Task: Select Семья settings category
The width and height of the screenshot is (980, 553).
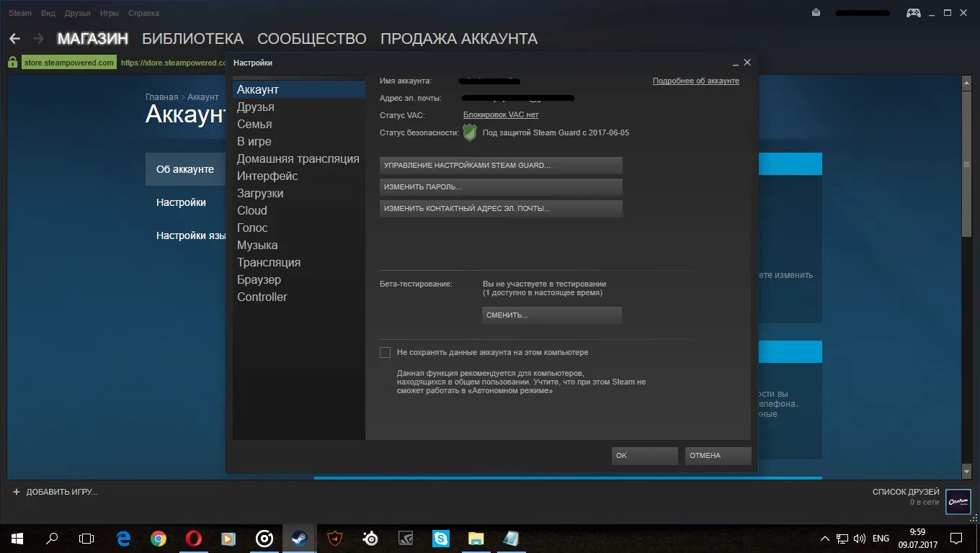Action: coord(299,124)
